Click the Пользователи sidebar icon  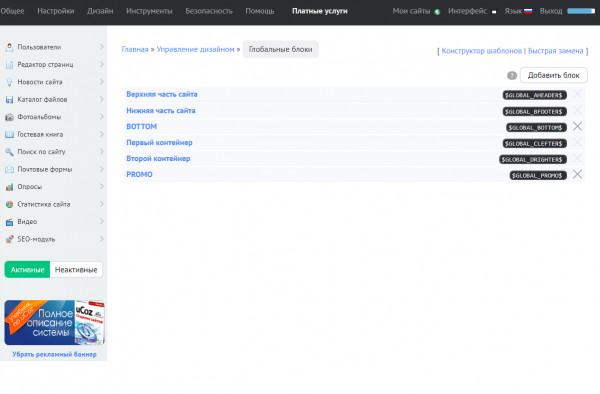click(10, 47)
